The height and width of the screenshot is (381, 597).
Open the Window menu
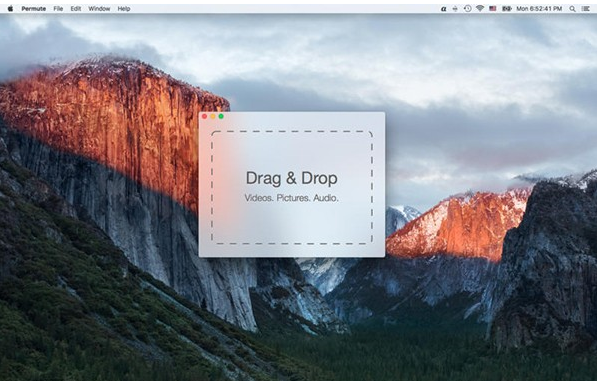(99, 8)
